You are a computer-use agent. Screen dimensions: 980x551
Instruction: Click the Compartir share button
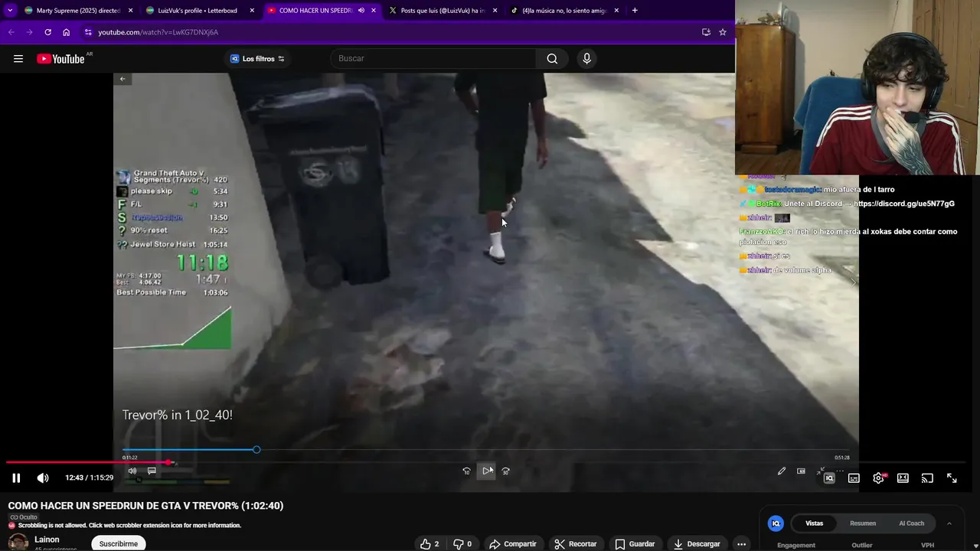(513, 544)
